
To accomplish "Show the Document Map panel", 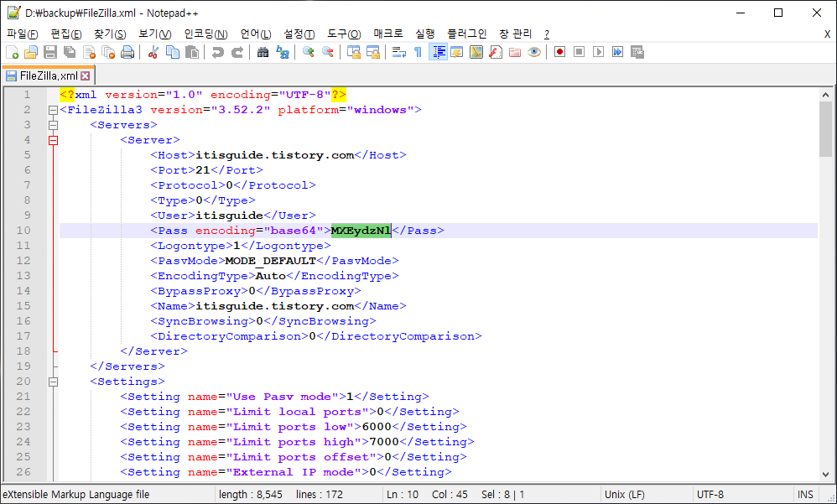I will click(x=476, y=52).
